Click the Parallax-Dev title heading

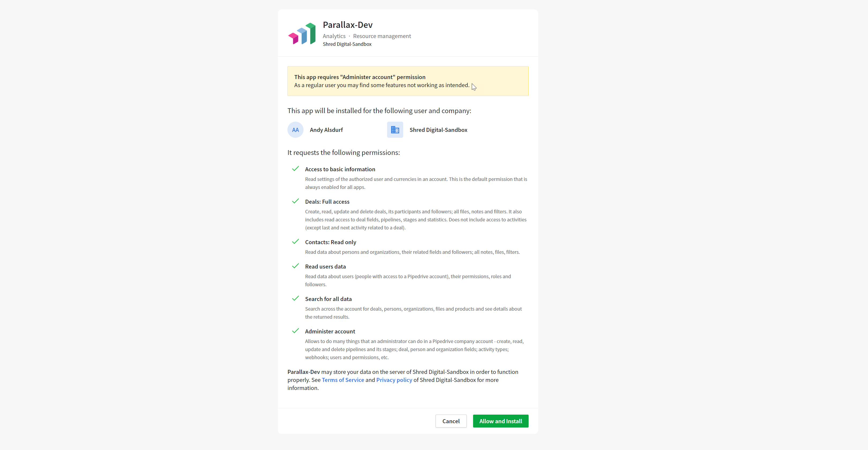pos(347,25)
